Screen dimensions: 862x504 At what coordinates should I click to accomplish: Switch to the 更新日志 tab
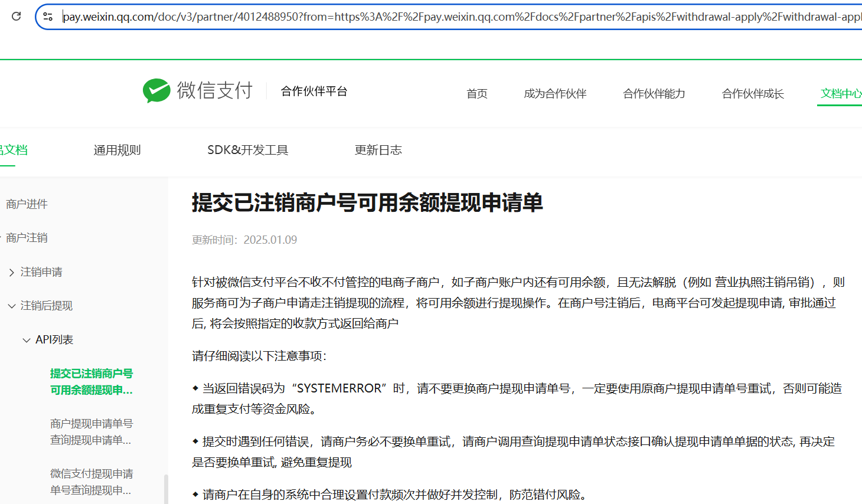click(x=378, y=150)
